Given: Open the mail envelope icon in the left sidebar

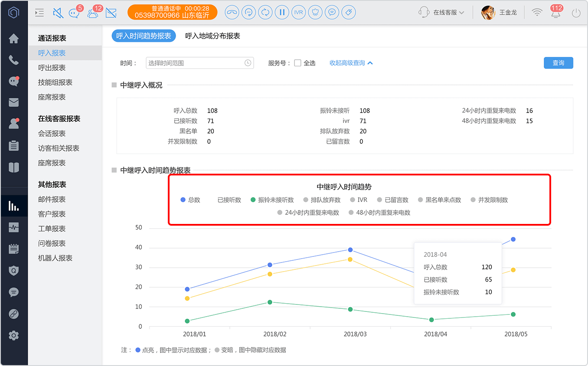Looking at the screenshot, I should tap(14, 102).
